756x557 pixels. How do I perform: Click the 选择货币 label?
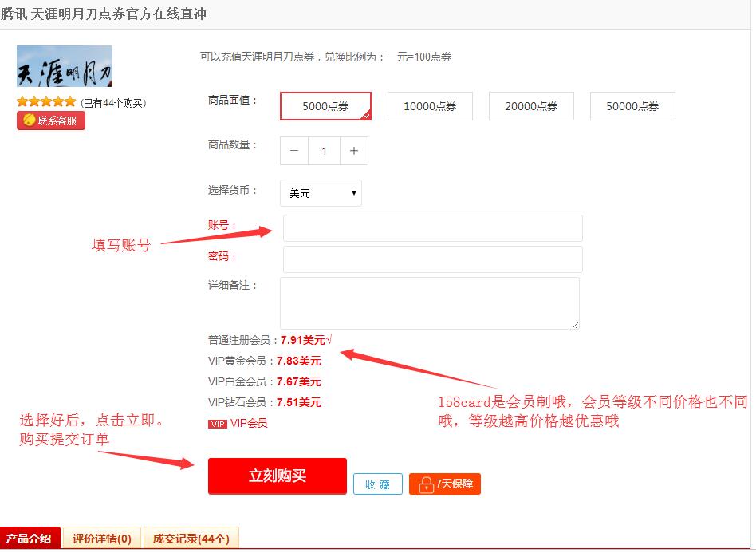coord(232,190)
